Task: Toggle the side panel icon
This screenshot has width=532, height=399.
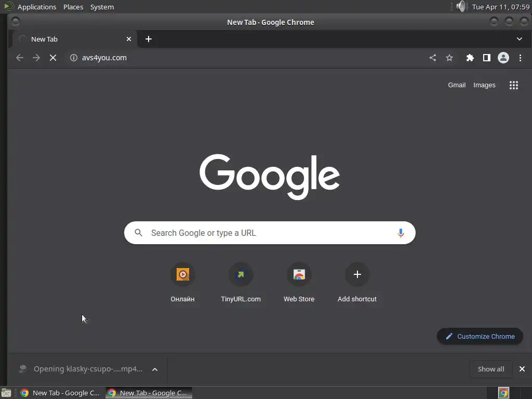Action: coord(486,58)
